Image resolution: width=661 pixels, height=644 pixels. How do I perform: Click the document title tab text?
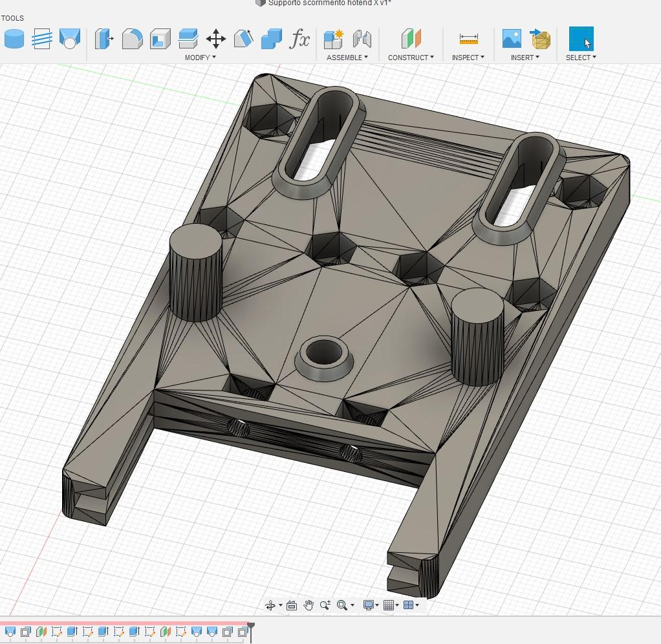330,3
